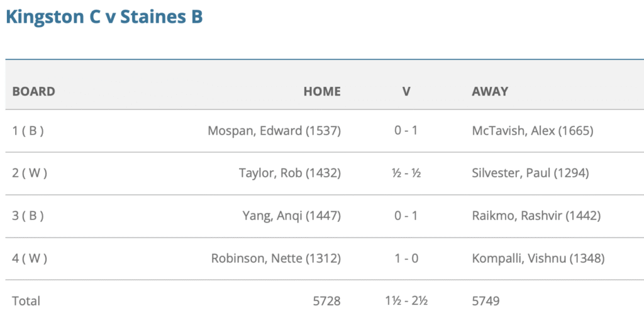Open Silvester, Paul (1294) entry

530,174
